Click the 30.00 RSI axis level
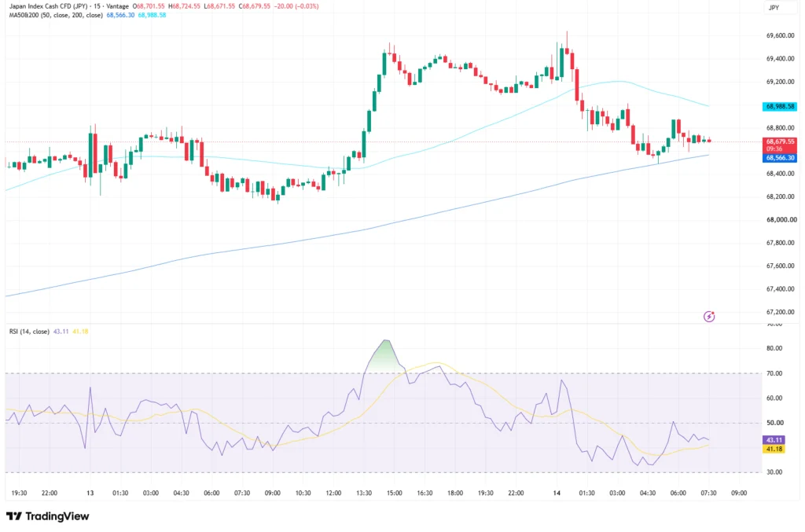805x532 pixels. 774,472
